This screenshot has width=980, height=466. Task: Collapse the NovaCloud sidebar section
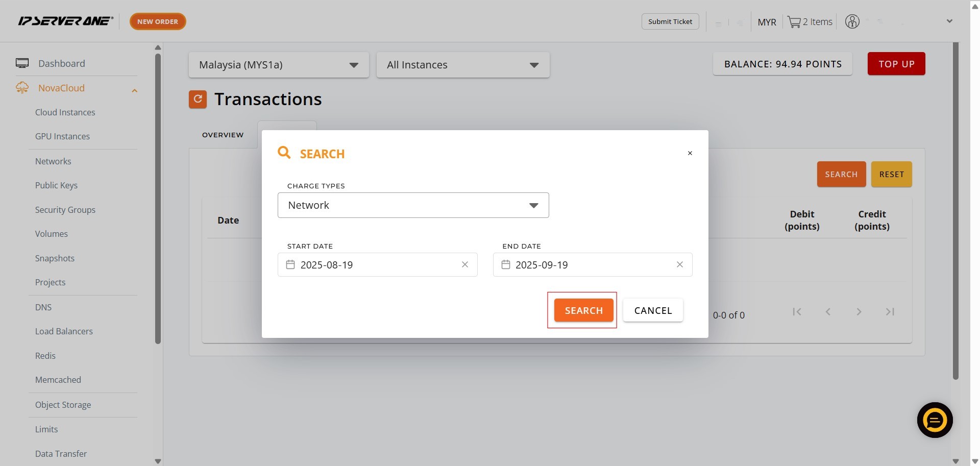134,90
